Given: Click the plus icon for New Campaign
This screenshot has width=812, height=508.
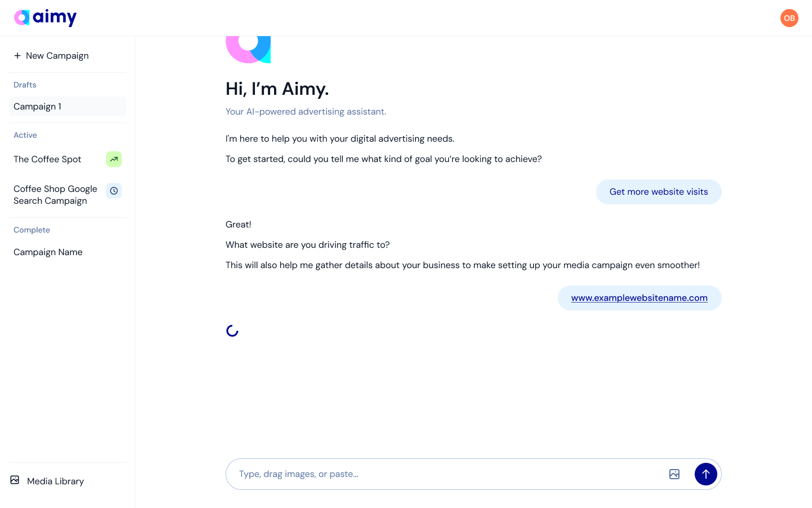Looking at the screenshot, I should pyautogui.click(x=17, y=55).
